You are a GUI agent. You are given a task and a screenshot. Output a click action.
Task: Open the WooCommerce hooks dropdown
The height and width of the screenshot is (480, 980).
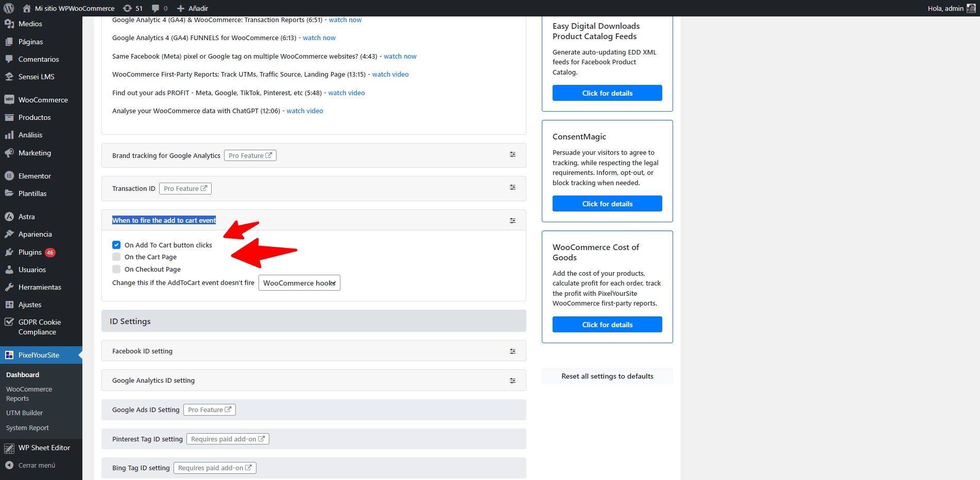[x=299, y=283]
